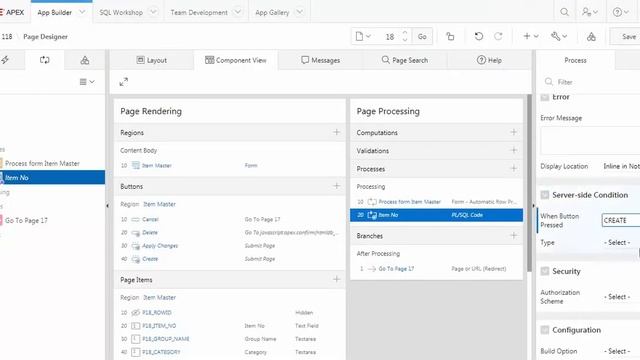The height and width of the screenshot is (360, 640).
Task: Open the When Button Pressed dropdown
Action: [x=621, y=220]
